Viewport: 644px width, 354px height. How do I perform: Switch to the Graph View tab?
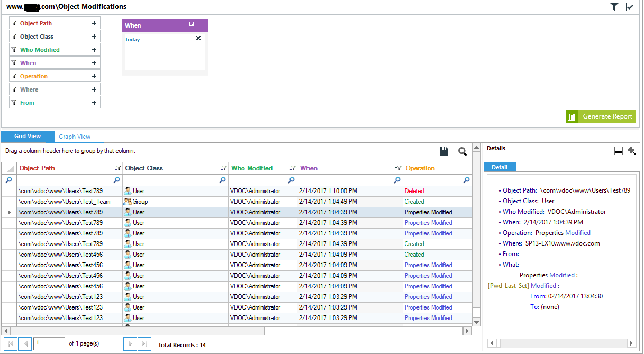(x=75, y=137)
